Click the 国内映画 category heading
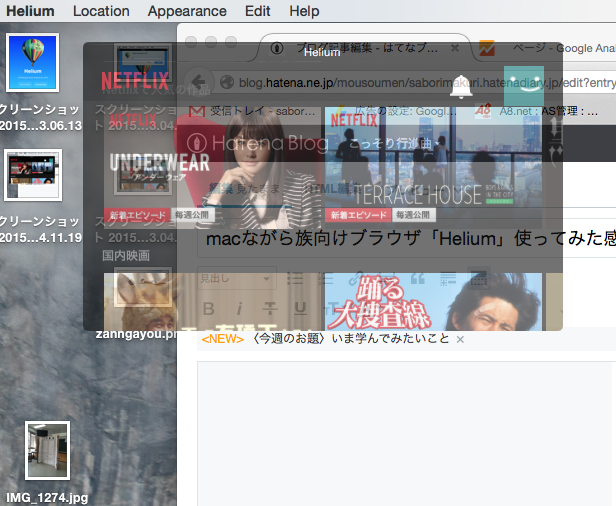The image size is (616, 506). pos(126,255)
